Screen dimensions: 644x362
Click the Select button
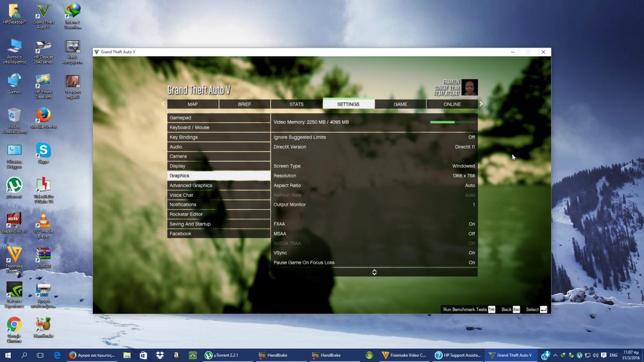click(536, 309)
